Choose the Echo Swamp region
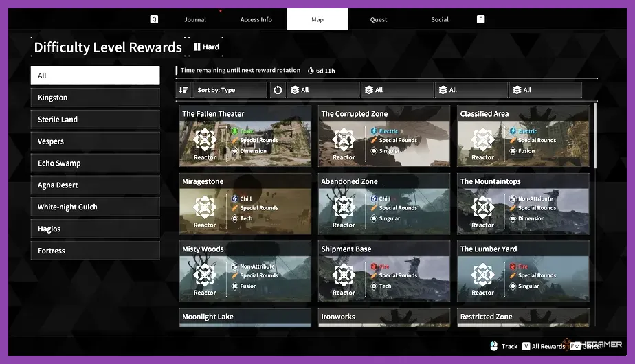 pos(95,163)
